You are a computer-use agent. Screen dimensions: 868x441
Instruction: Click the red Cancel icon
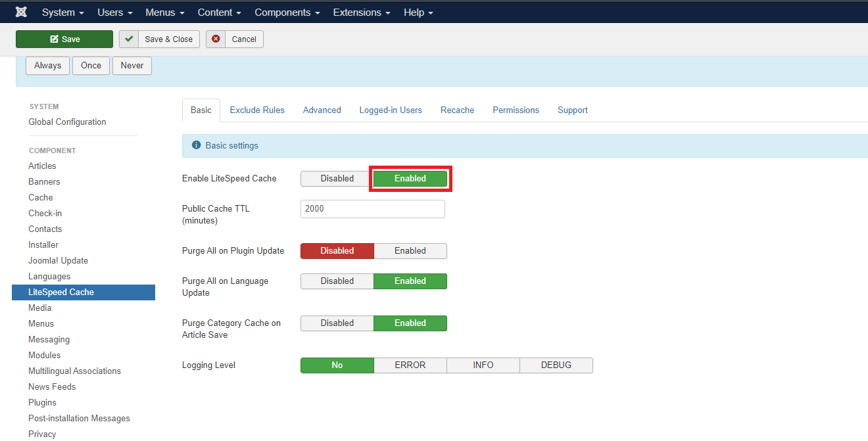[x=216, y=39]
